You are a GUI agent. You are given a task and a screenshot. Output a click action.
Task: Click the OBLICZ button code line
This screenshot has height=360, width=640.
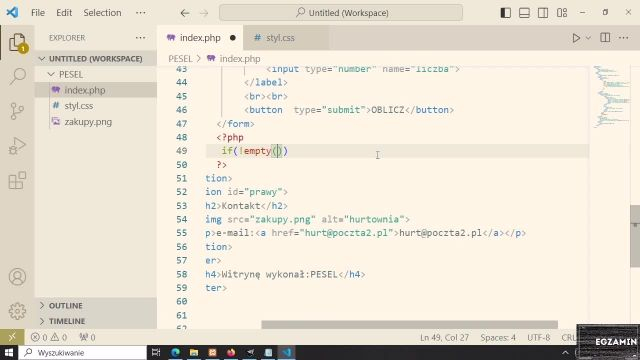[349, 110]
